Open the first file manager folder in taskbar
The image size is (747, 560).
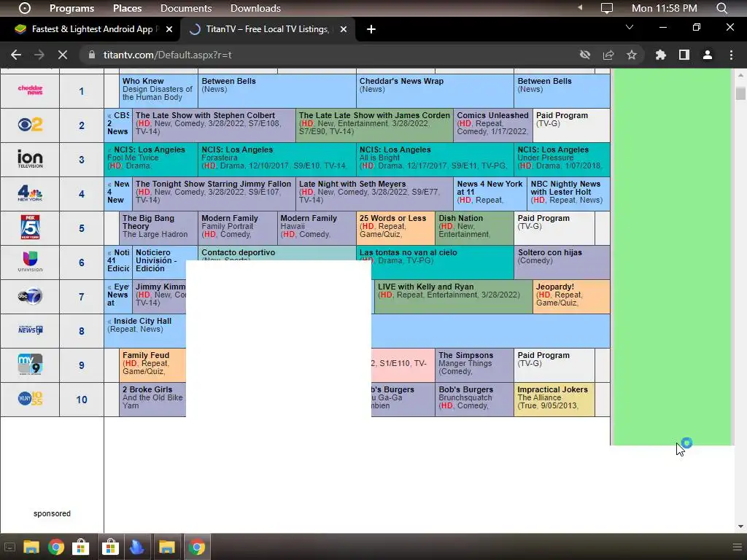31,547
